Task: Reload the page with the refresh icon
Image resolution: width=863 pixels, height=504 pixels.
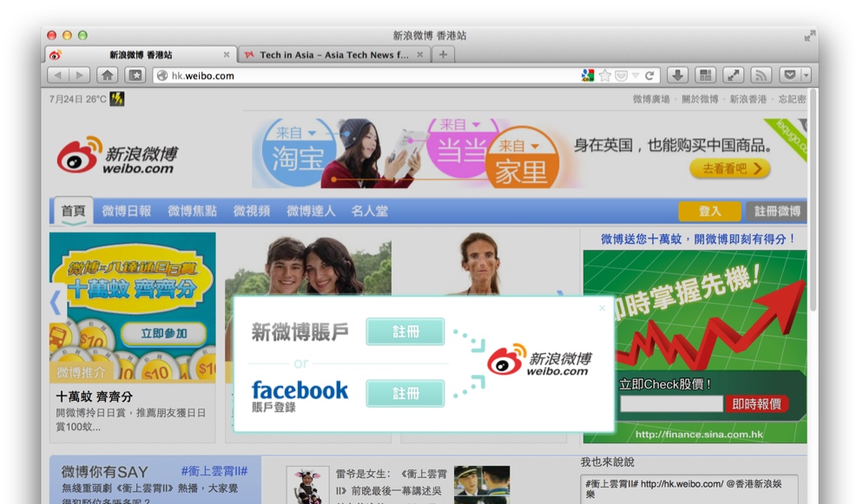Action: coord(649,75)
